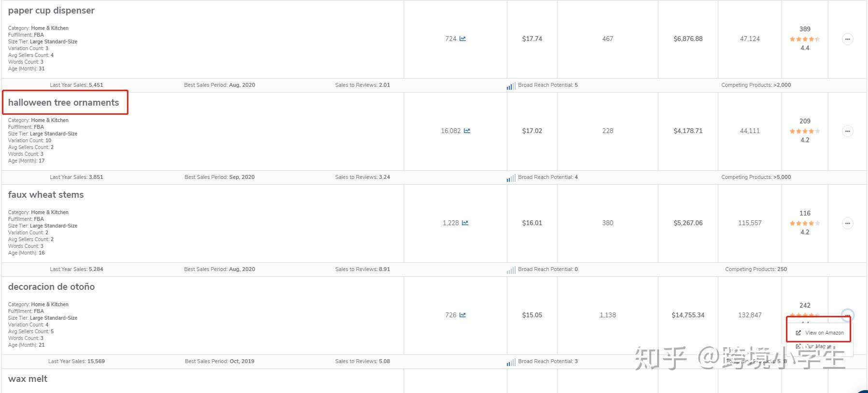
Task: Select the Run Magnet menu entry
Action: coord(815,346)
